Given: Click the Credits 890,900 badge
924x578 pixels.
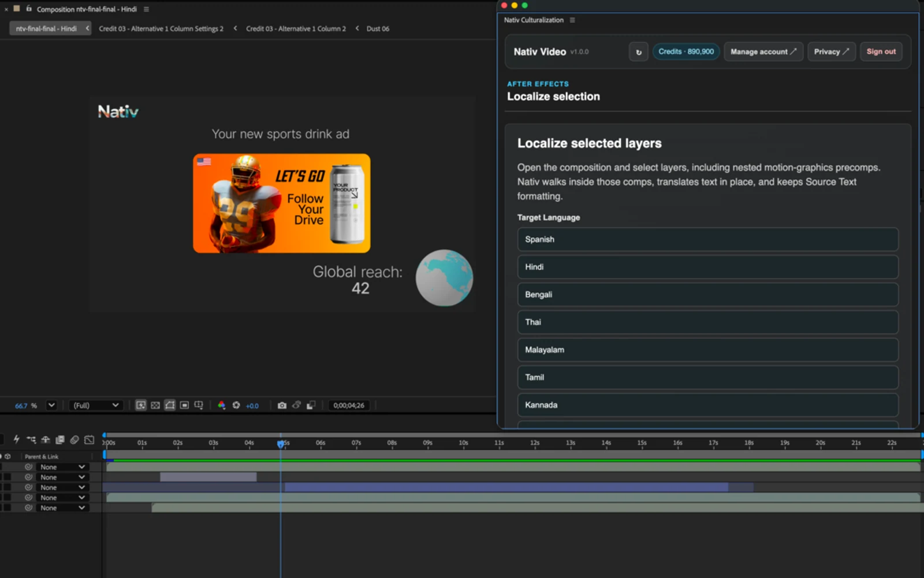Looking at the screenshot, I should [686, 51].
